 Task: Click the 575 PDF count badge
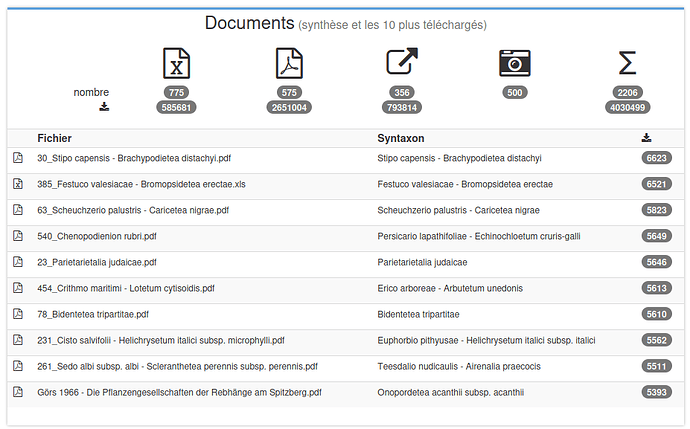289,92
